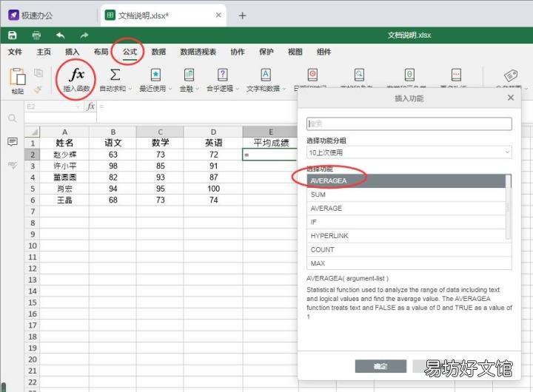Viewport: 533px width, 392px height.
Task: Expand the AutoSum dropdown arrow
Action: [x=130, y=89]
